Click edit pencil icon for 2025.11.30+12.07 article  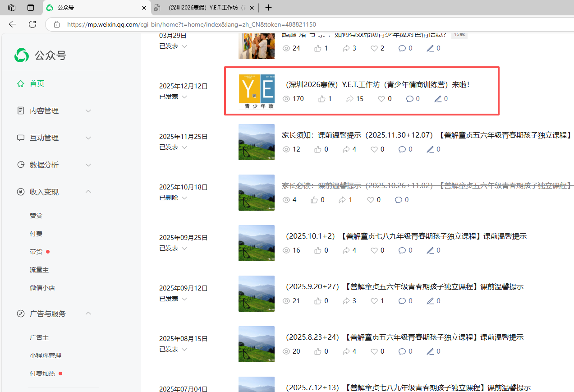431,149
